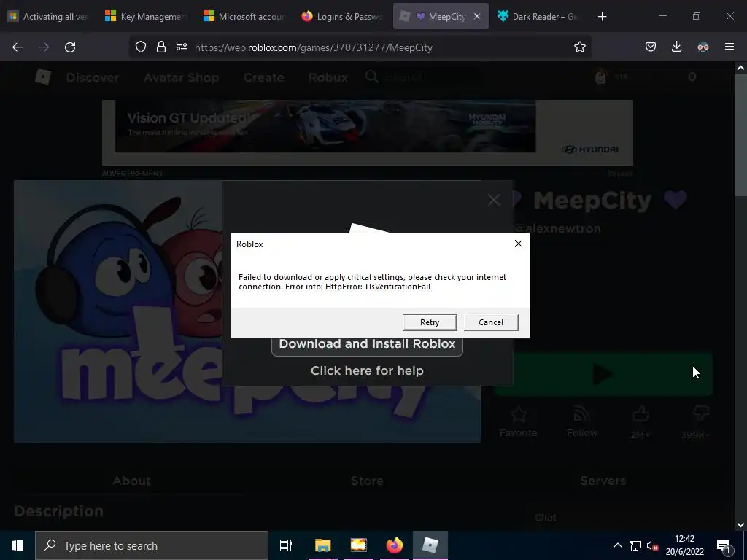Image resolution: width=747 pixels, height=560 pixels.
Task: Save to Pocket icon in the toolbar
Action: click(651, 47)
